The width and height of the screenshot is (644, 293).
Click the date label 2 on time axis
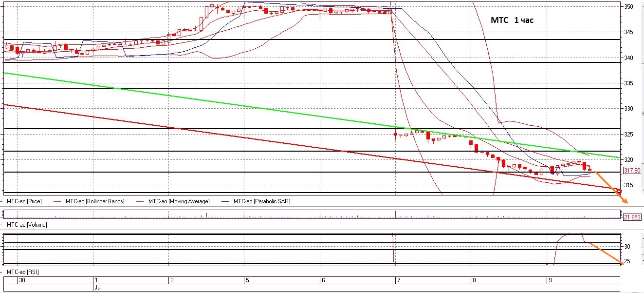point(172,280)
